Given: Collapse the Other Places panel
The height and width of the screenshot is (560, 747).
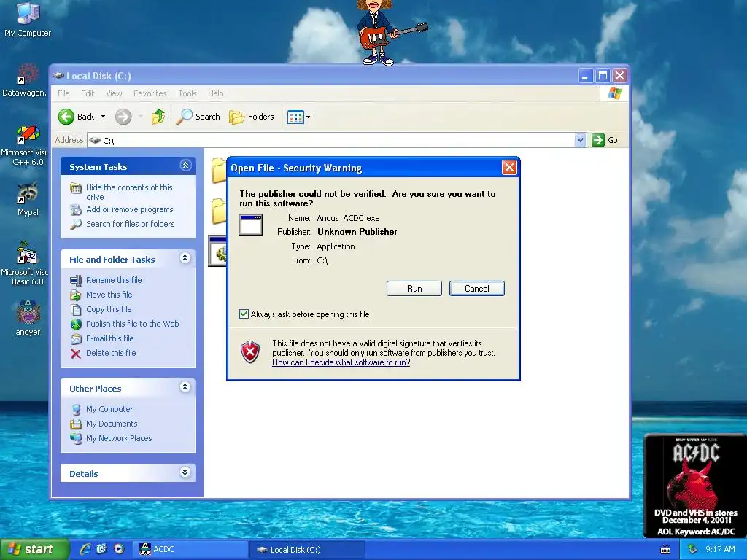Looking at the screenshot, I should 185,387.
